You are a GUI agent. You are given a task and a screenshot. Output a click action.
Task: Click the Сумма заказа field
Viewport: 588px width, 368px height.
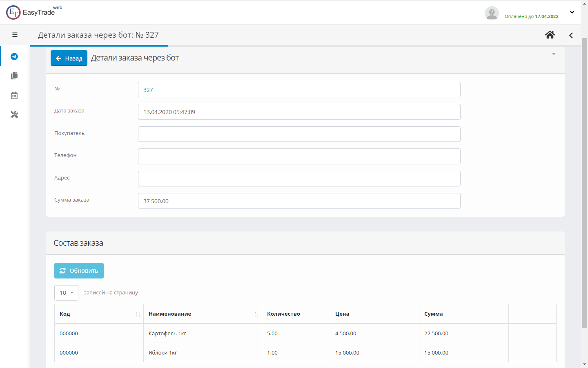299,201
